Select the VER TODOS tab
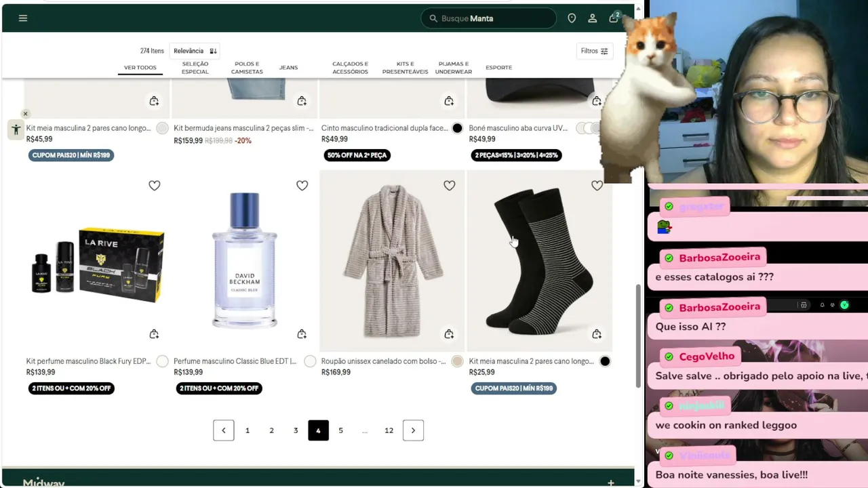 140,68
